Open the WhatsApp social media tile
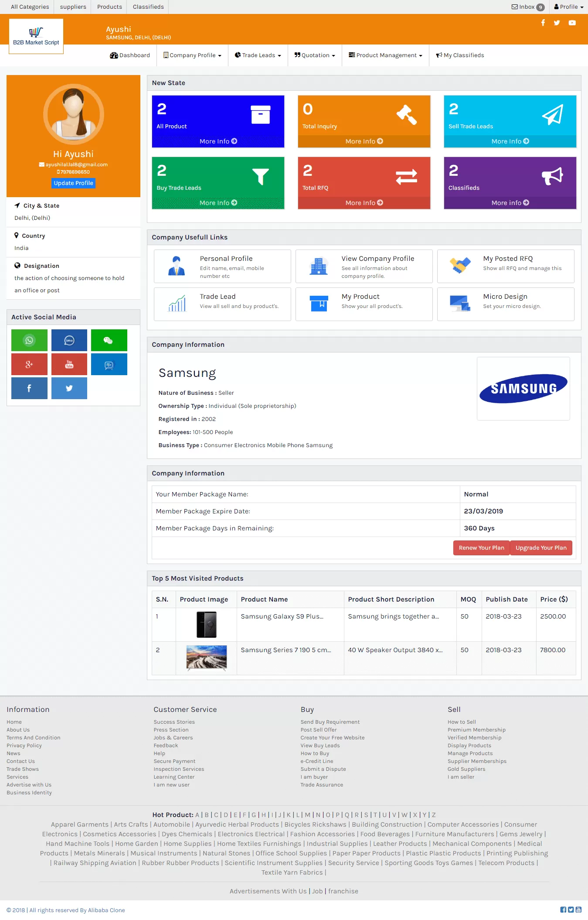This screenshot has height=920, width=588. tap(29, 340)
